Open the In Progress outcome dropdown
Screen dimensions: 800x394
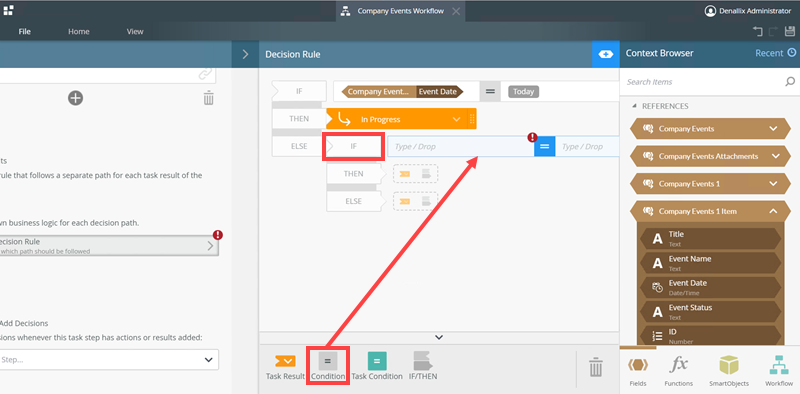coord(456,119)
